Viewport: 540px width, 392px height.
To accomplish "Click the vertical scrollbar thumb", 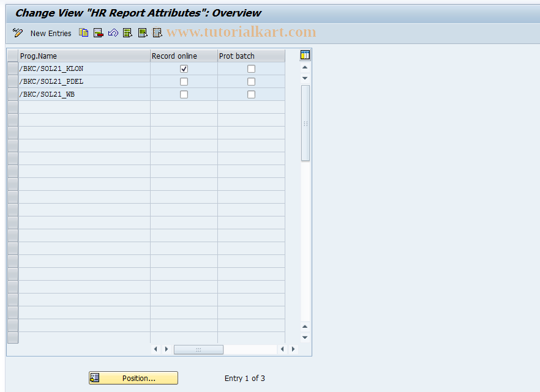I will pos(306,123).
